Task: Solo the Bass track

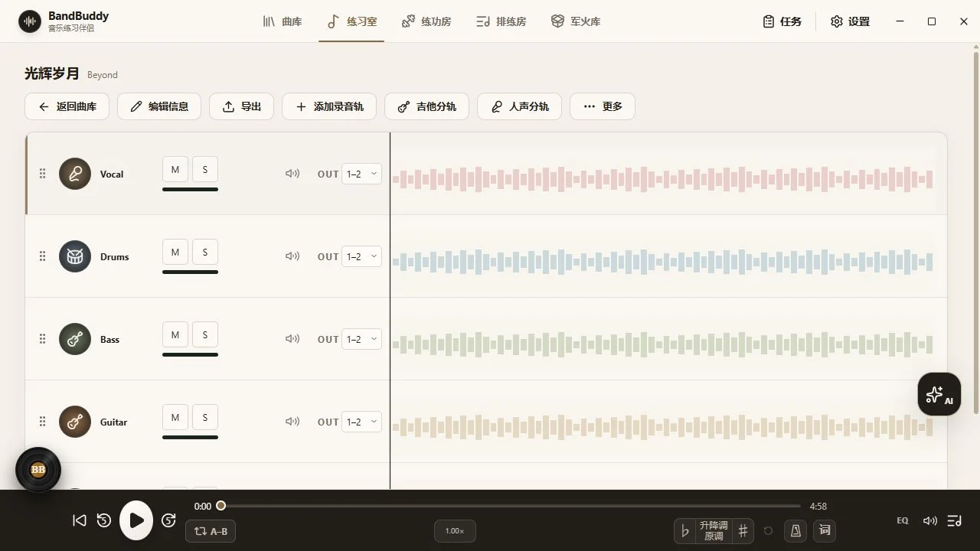Action: (x=205, y=335)
